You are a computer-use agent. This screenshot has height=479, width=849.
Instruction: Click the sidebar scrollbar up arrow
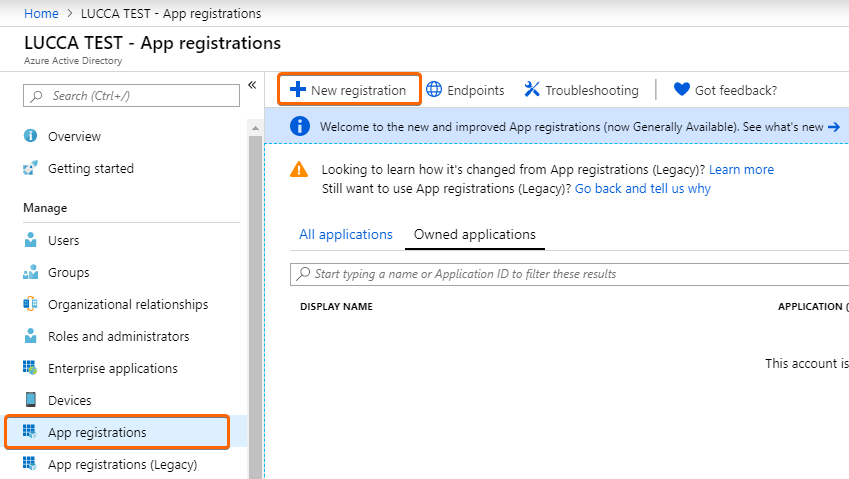click(255, 128)
